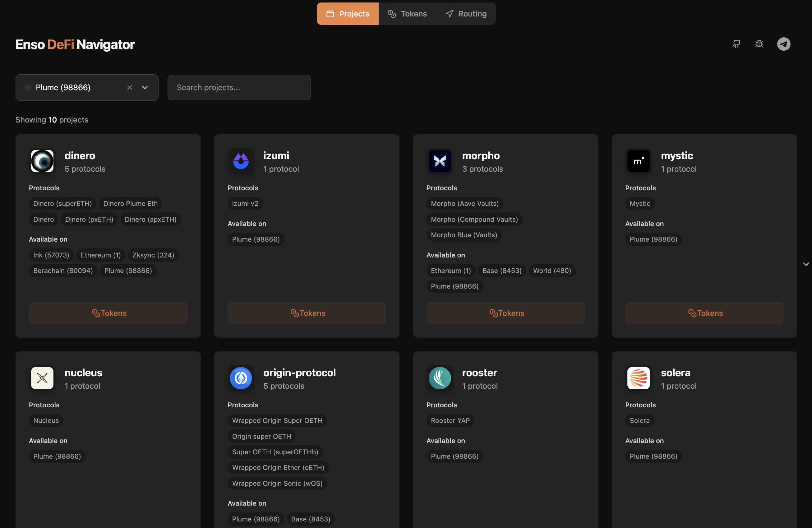The height and width of the screenshot is (528, 812).
Task: Click the morpho butterfly logo
Action: point(440,161)
